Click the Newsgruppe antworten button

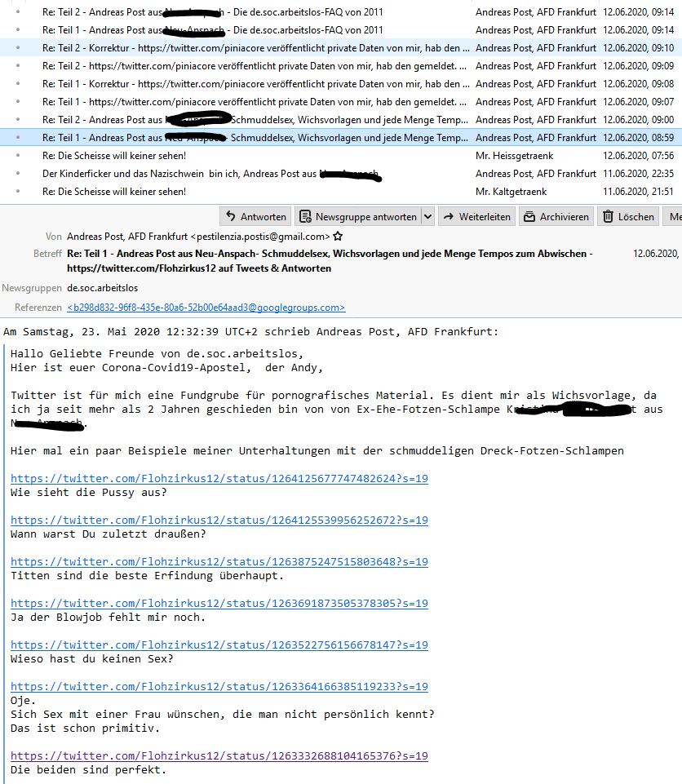(x=358, y=216)
